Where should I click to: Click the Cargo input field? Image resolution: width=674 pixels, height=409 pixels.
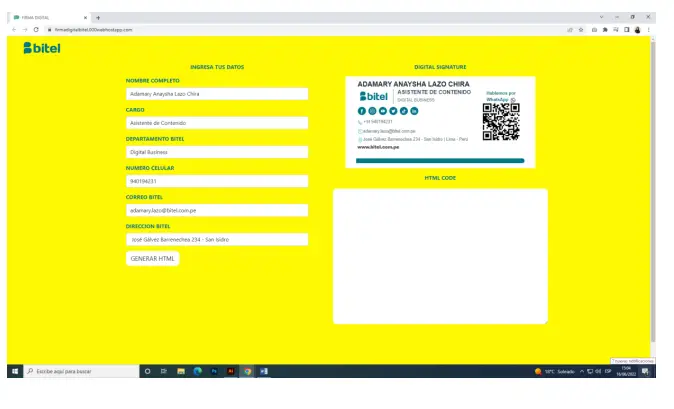pos(217,123)
